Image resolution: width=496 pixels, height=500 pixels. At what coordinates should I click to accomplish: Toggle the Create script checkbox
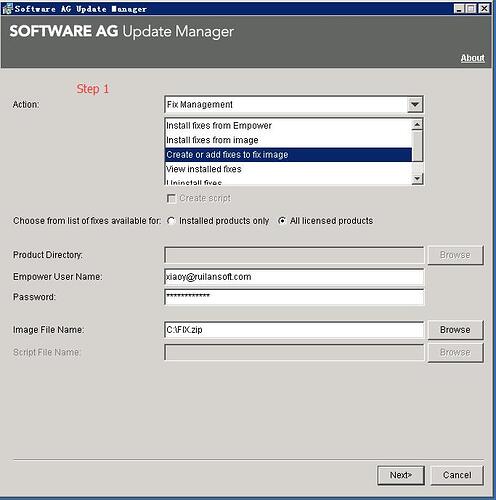coord(171,199)
